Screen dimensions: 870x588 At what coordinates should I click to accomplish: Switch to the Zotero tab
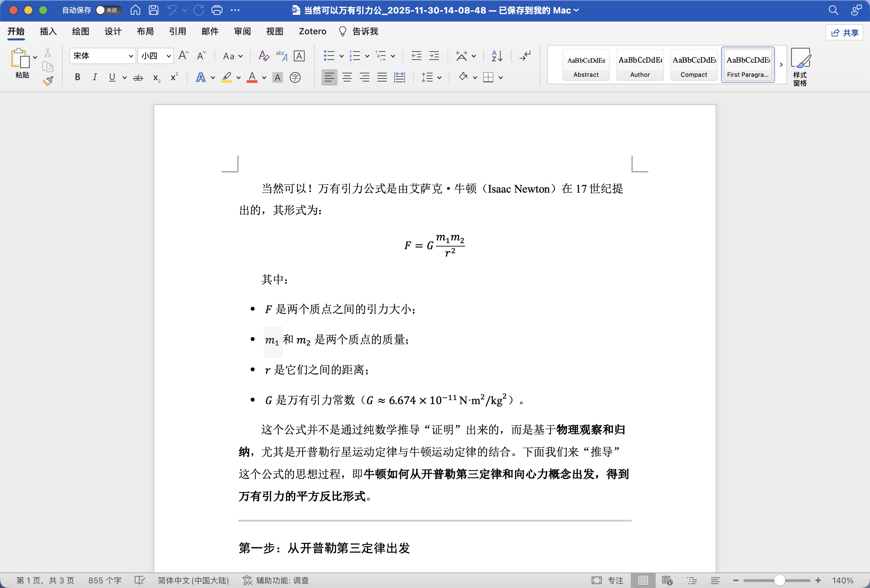[x=312, y=31]
